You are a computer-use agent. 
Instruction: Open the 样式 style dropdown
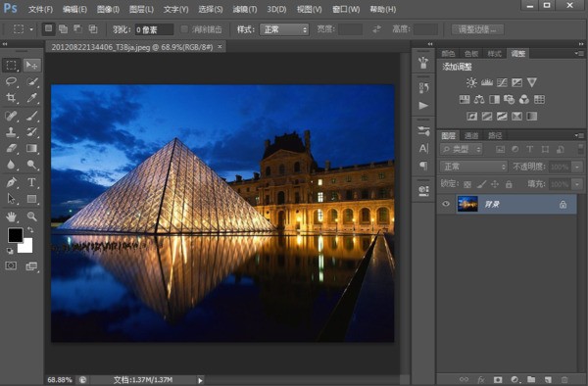click(x=284, y=29)
